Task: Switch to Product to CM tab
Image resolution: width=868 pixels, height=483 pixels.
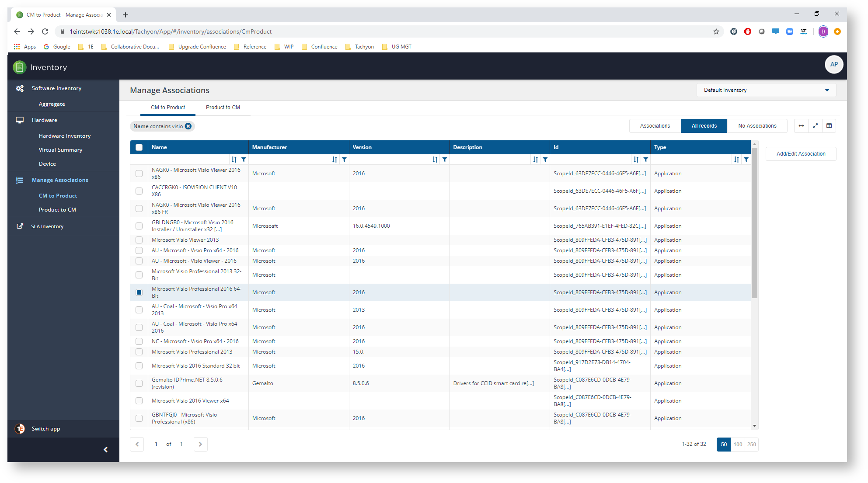Action: click(x=225, y=107)
